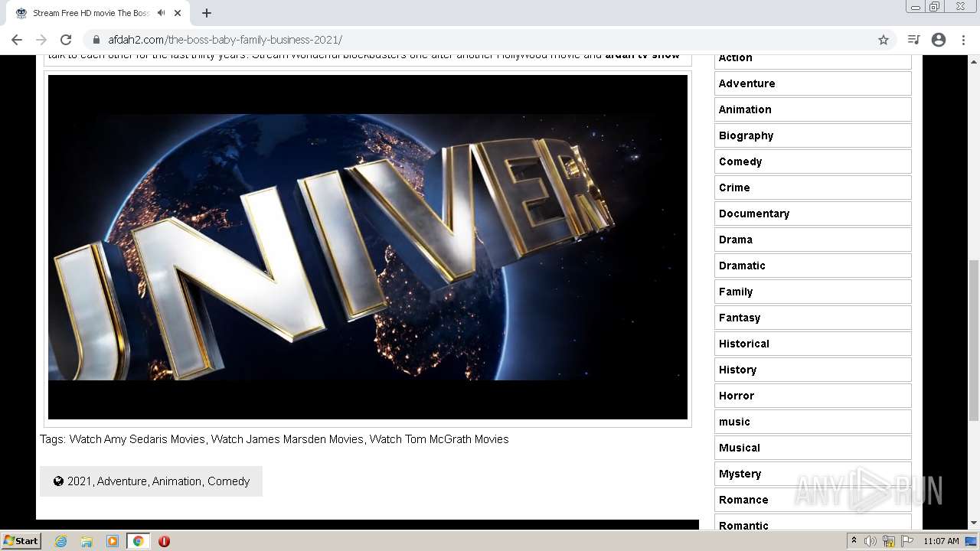Open the Historical genre category

click(x=812, y=344)
